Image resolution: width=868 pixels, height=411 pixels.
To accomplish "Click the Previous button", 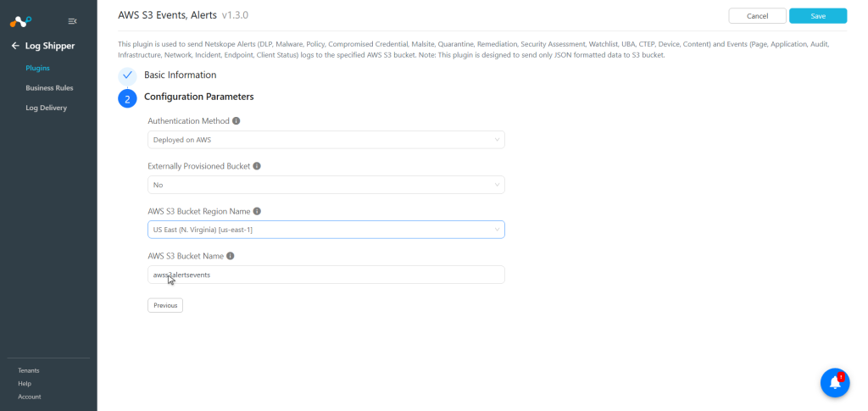I will (x=165, y=305).
